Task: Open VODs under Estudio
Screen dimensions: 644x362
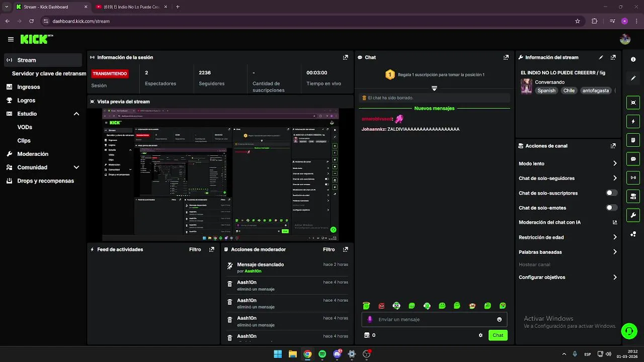Action: coord(25,127)
